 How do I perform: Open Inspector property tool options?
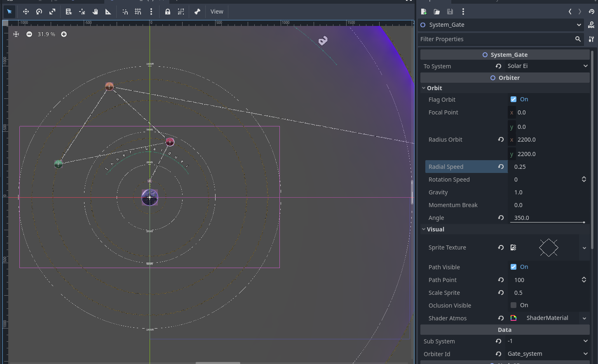point(591,39)
